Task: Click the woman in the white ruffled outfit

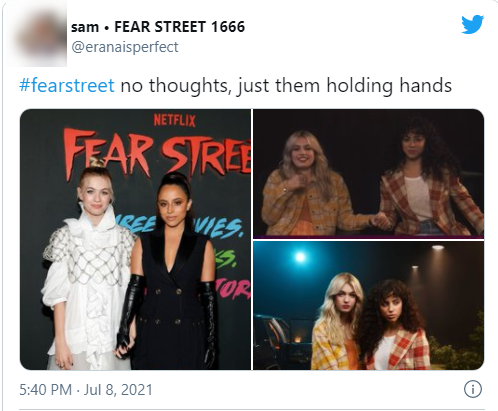Action: point(88,267)
